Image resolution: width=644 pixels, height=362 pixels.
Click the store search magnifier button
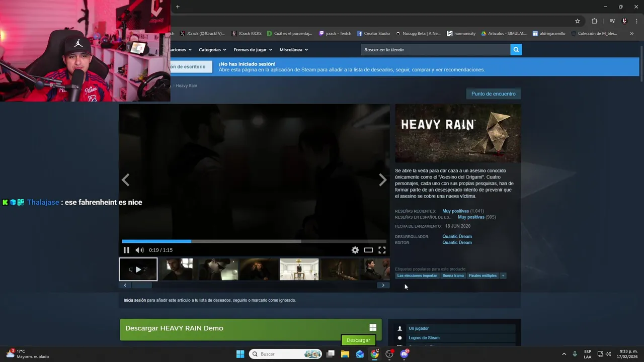click(x=516, y=50)
